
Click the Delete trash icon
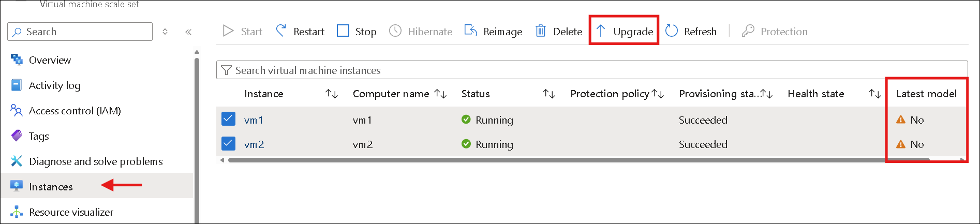pos(541,31)
